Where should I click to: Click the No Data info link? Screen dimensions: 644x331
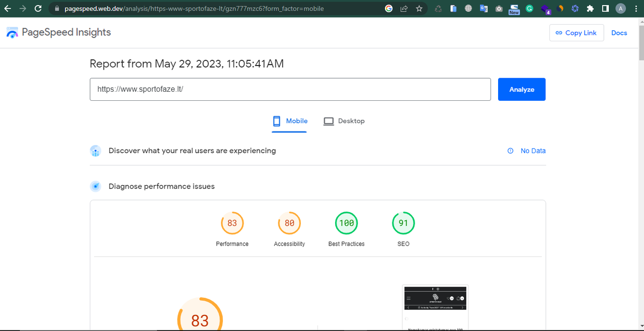point(527,151)
